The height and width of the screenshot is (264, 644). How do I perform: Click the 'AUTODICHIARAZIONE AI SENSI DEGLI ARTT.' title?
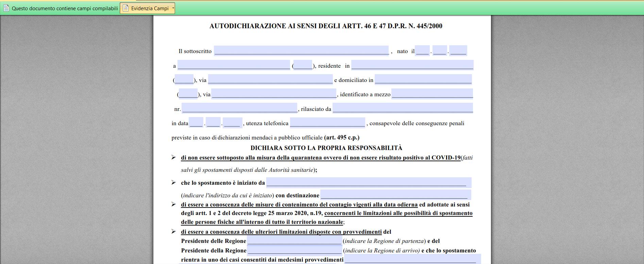(326, 26)
